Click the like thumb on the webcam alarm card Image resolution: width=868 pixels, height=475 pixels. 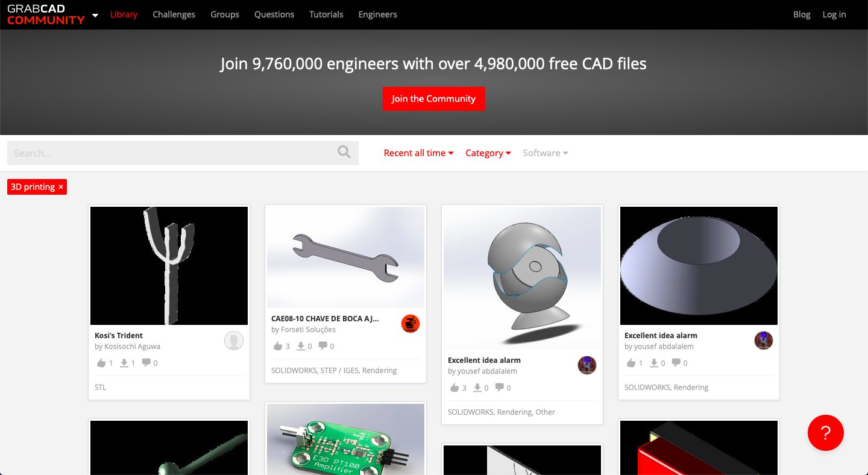click(454, 388)
